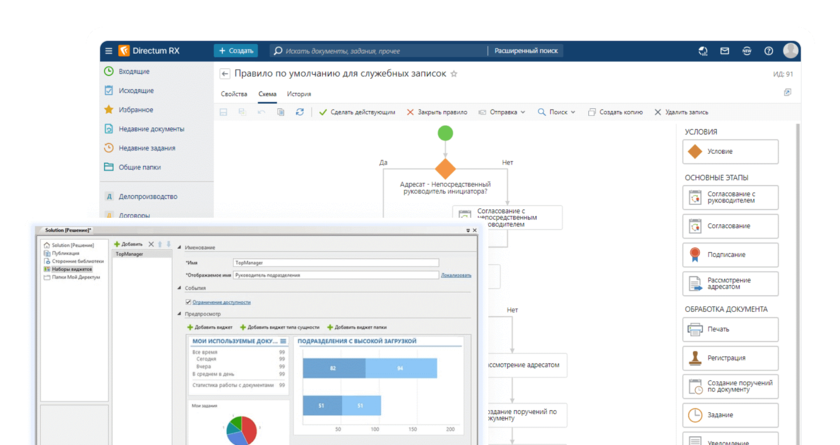Viewport: 840px width, 445px height.
Task: Choose the Регистрация stamp block
Action: [731, 357]
